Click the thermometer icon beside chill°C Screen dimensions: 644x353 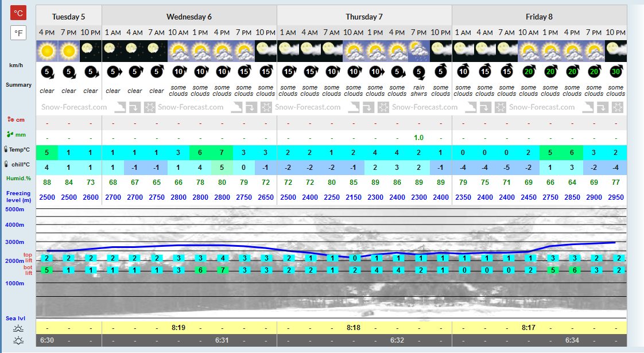click(6, 164)
